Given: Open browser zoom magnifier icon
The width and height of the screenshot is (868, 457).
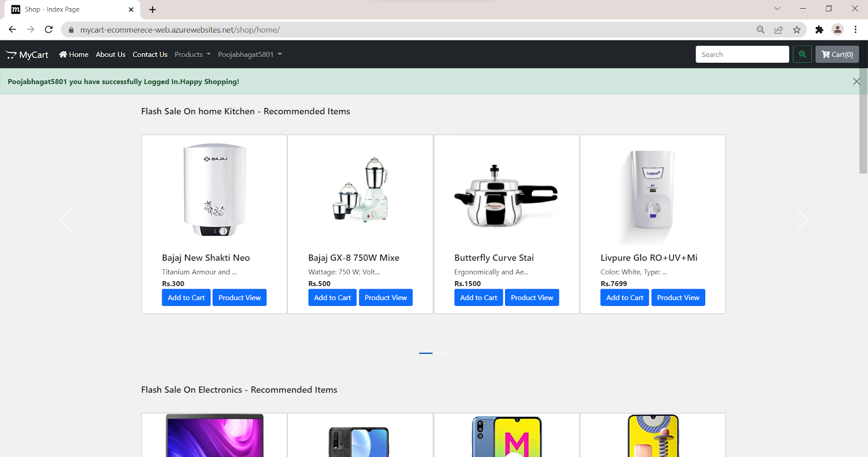Looking at the screenshot, I should 761,30.
